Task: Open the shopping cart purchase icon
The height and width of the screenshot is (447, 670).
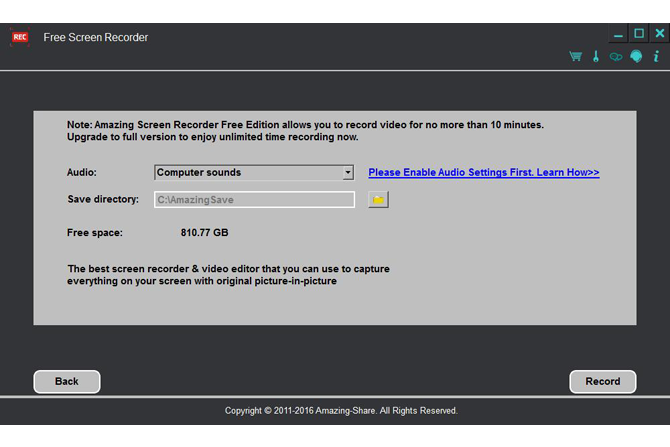Action: click(x=576, y=56)
